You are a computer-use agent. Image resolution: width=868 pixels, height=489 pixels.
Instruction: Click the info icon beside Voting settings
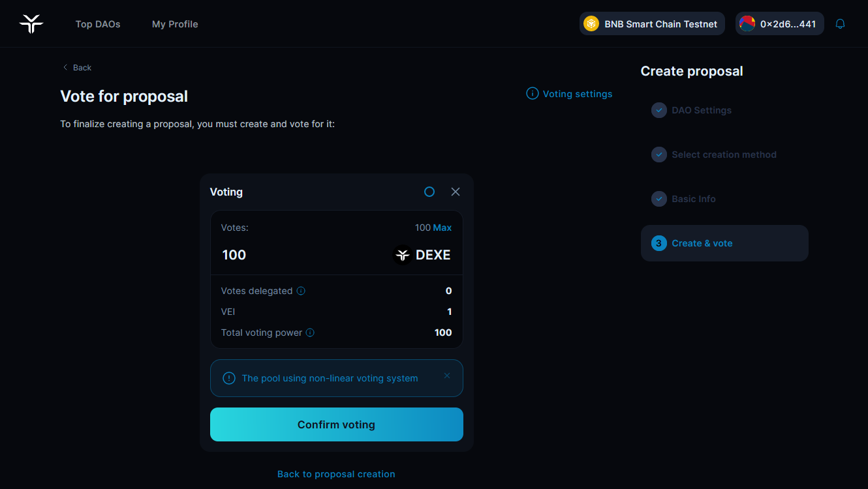tap(533, 94)
